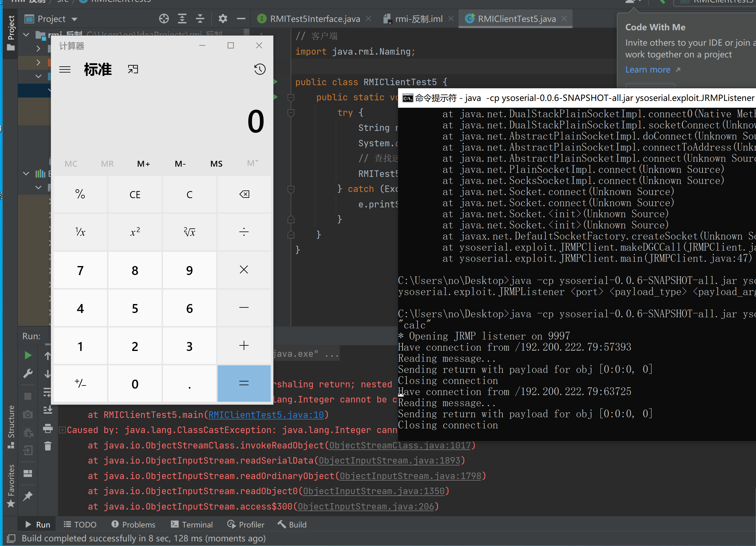This screenshot has height=546, width=756.
Task: Open the Problems tool window tab
Action: point(133,524)
